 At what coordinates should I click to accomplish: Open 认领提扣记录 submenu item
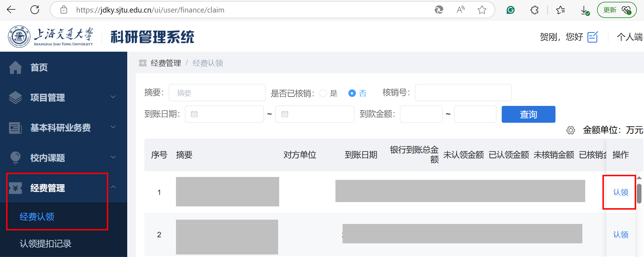pos(46,244)
